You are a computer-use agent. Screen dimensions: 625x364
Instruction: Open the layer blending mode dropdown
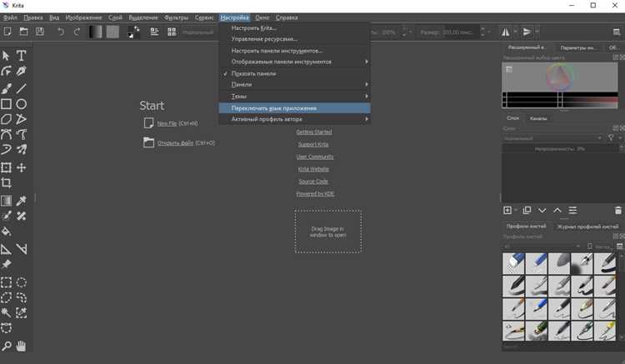(x=552, y=138)
